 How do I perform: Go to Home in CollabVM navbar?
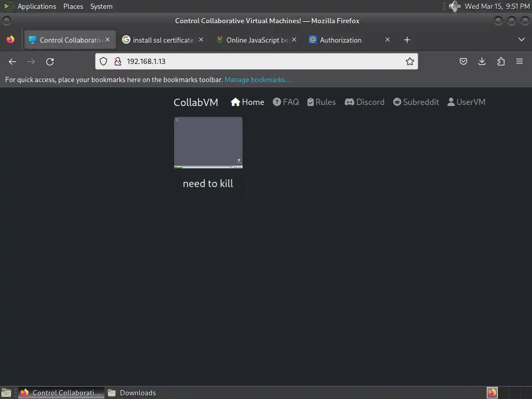[247, 102]
